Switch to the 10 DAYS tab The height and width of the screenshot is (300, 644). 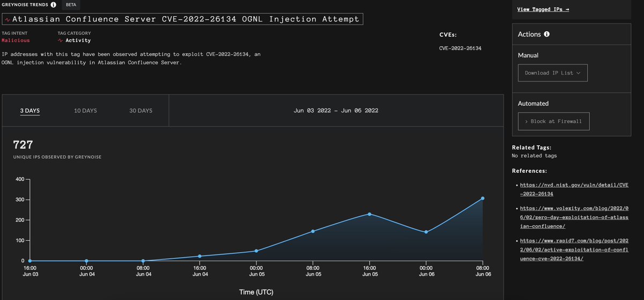(85, 111)
